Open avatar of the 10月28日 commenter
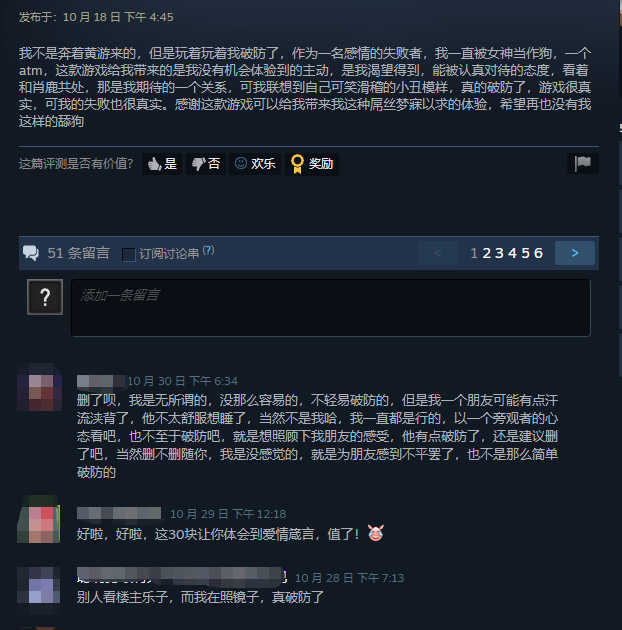Viewport: 622px width, 630px height. coord(39,591)
